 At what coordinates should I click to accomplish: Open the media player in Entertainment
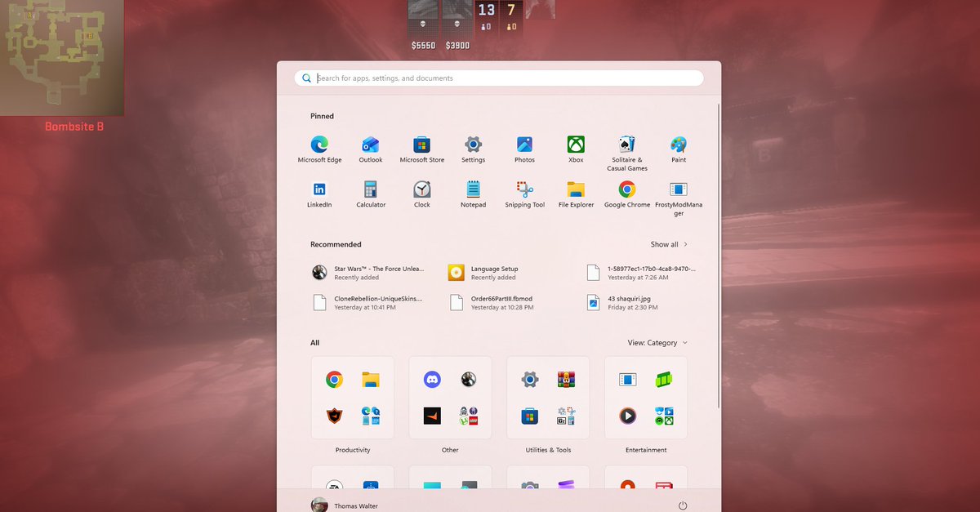coord(627,416)
